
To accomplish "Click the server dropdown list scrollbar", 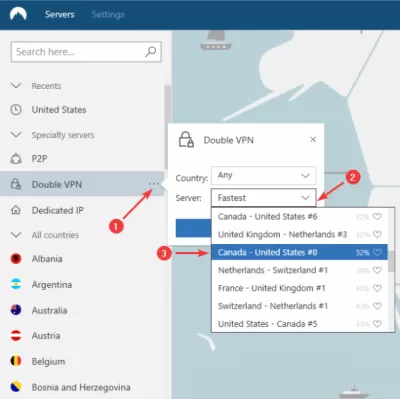I will click(x=391, y=262).
